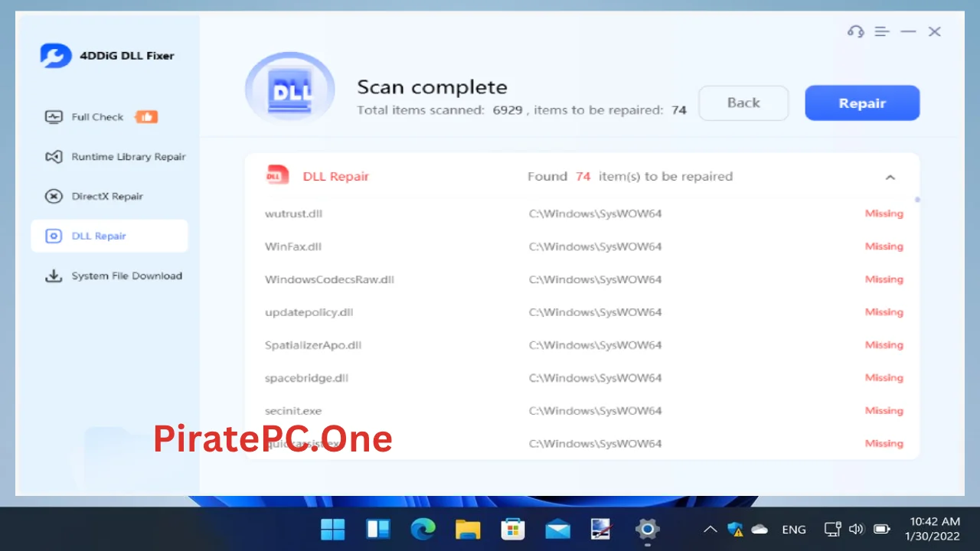Click the results list scrollbar thumb
980x551 pixels.
917,200
